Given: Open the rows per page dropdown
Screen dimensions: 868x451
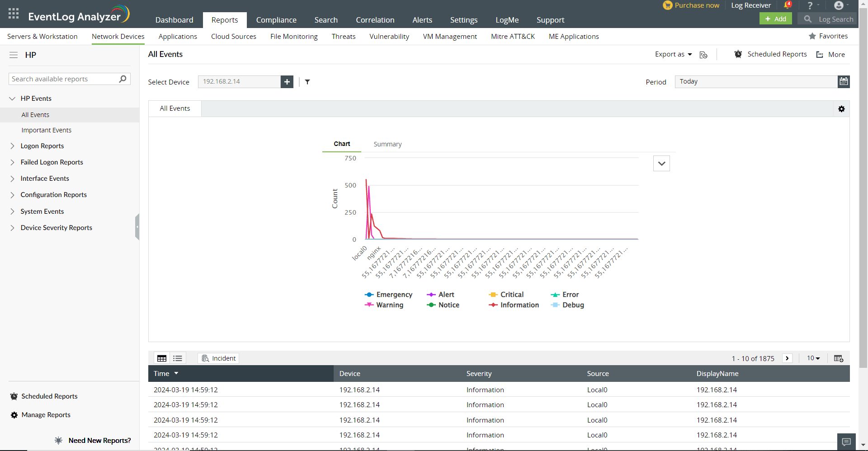Looking at the screenshot, I should click(x=813, y=358).
